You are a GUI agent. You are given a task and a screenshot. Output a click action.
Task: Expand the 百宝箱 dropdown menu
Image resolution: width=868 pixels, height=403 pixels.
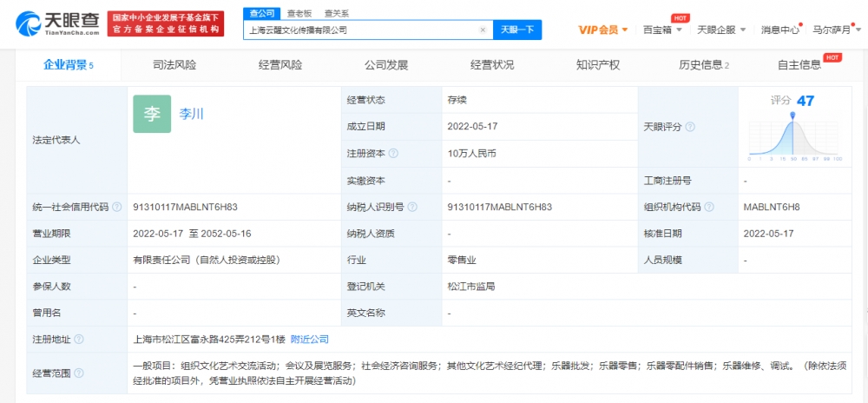point(662,30)
